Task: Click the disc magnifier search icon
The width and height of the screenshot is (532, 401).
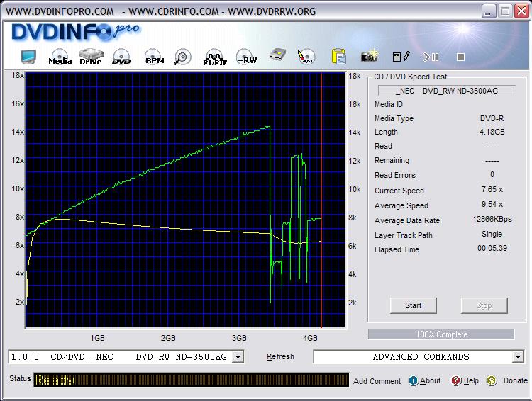Action: [x=183, y=57]
